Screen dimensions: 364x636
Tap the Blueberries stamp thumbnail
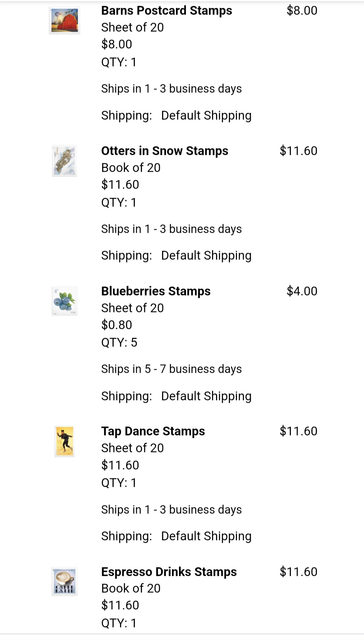point(64,301)
